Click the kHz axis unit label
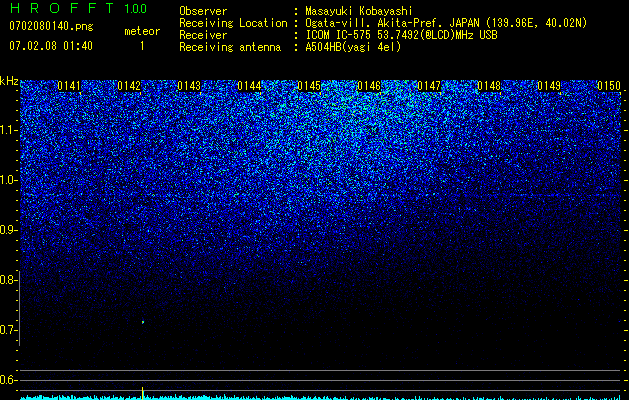Screen dimensions: 629x400 tap(9, 81)
